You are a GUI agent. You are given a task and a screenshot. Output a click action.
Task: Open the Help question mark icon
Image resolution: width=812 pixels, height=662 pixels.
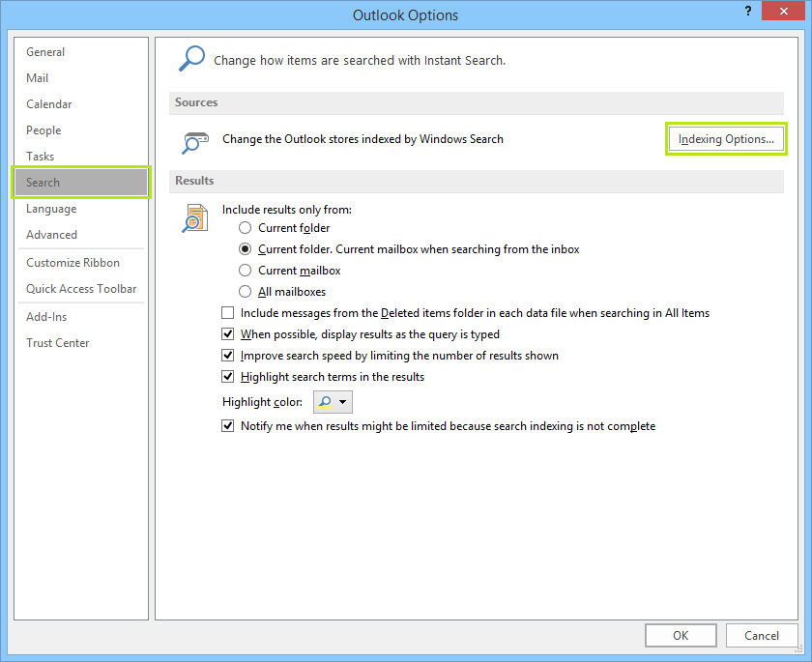[x=747, y=11]
